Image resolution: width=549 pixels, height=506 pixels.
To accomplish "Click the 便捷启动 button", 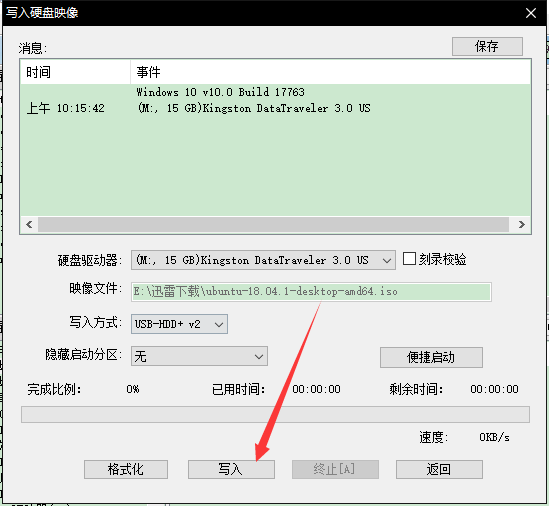I will pos(431,357).
